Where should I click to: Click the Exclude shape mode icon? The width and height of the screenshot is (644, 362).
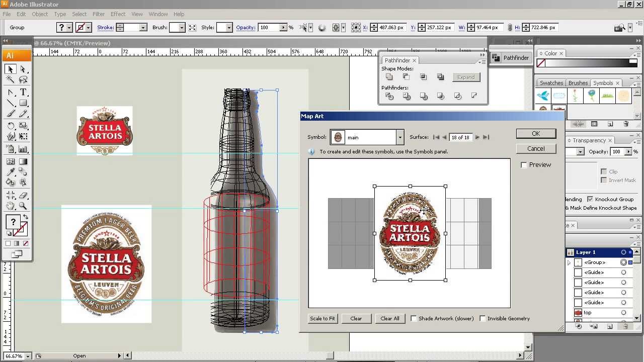click(x=440, y=77)
